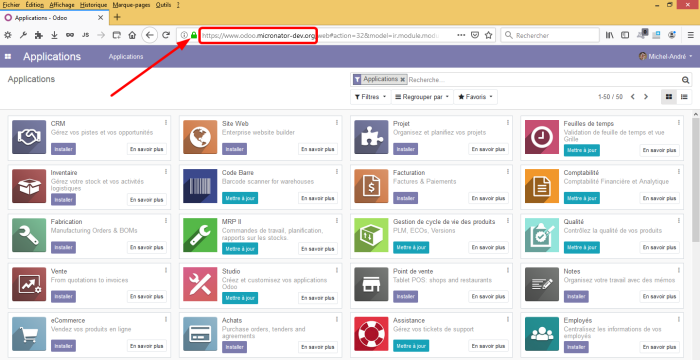Open the Favoris dropdown

[475, 96]
